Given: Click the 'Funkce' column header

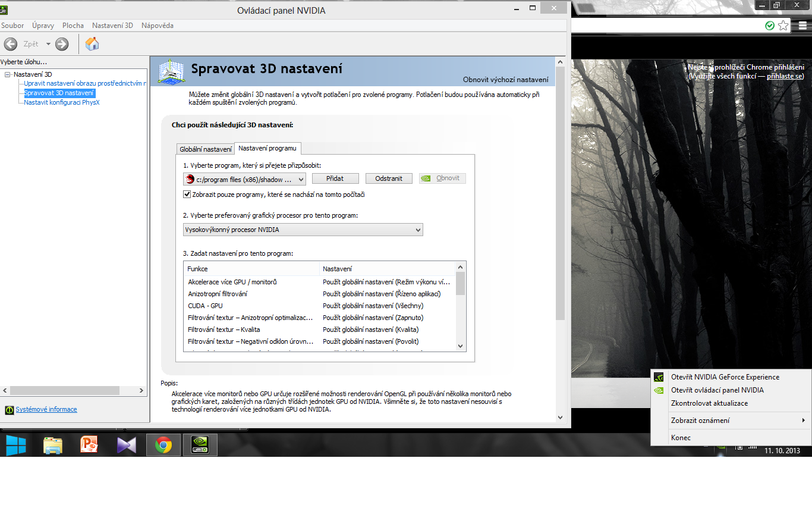Looking at the screenshot, I should [x=252, y=269].
